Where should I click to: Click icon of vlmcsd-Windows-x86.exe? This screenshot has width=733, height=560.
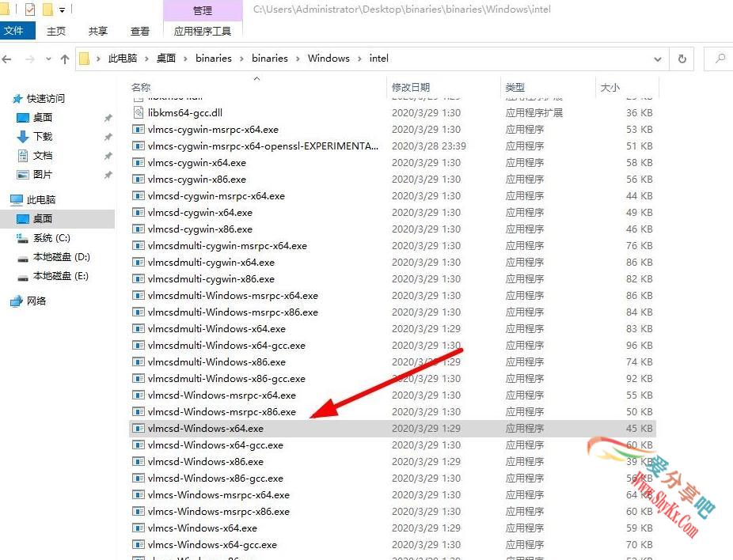138,461
